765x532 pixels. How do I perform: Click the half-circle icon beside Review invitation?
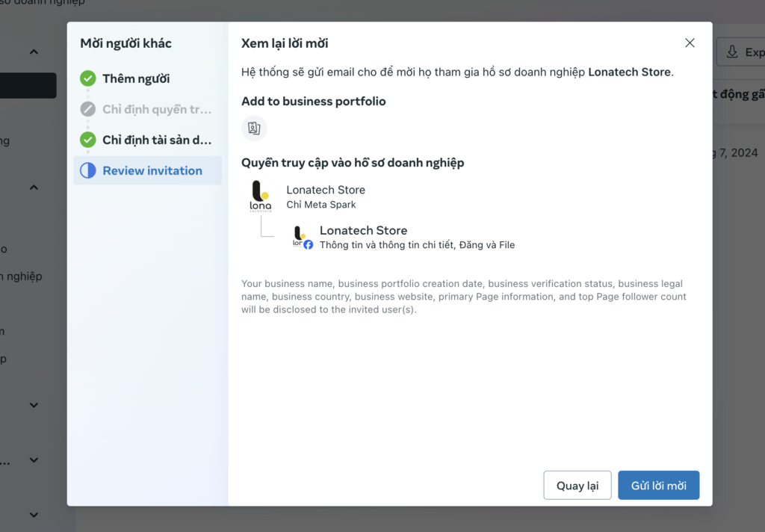(x=88, y=170)
